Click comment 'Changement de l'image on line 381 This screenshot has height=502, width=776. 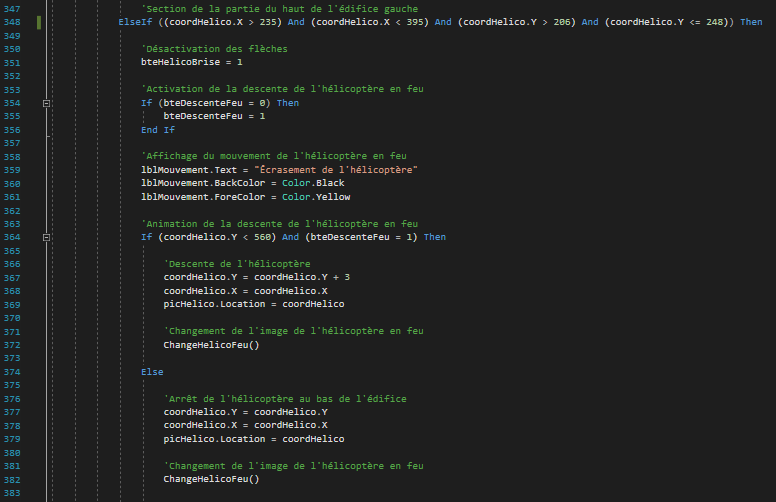(293, 466)
